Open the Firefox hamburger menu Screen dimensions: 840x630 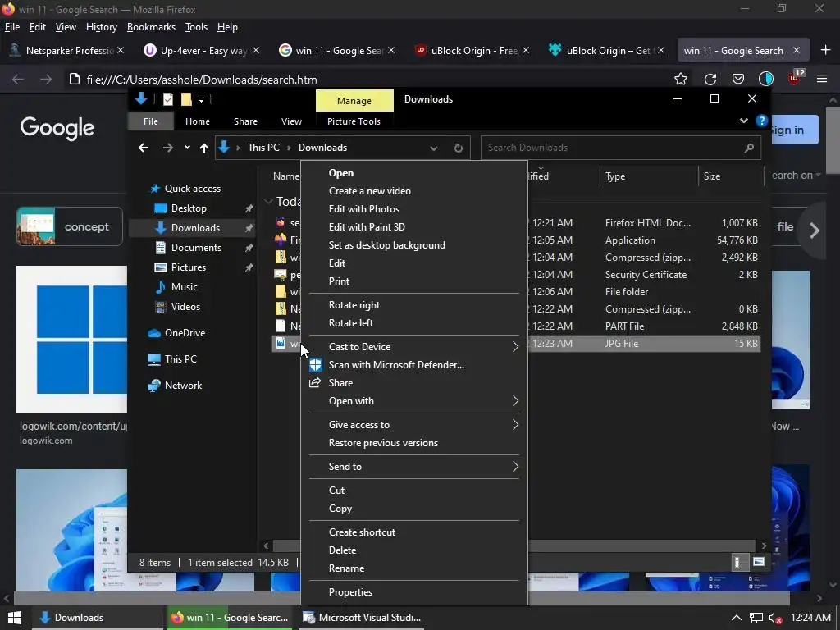[x=822, y=80]
